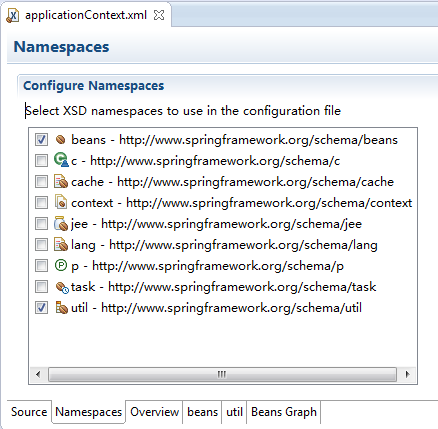Switch to the Overview tab
Screen dimensions: 438x429
[x=154, y=412]
